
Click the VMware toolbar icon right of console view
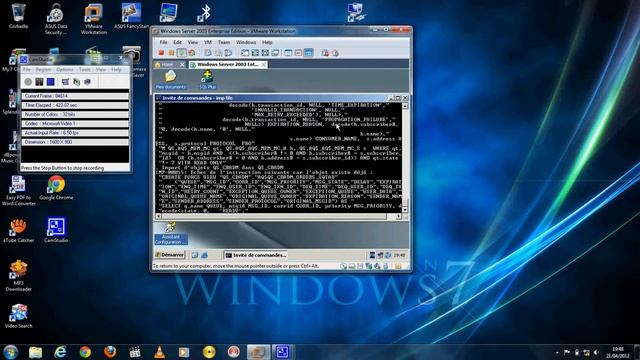[298, 53]
